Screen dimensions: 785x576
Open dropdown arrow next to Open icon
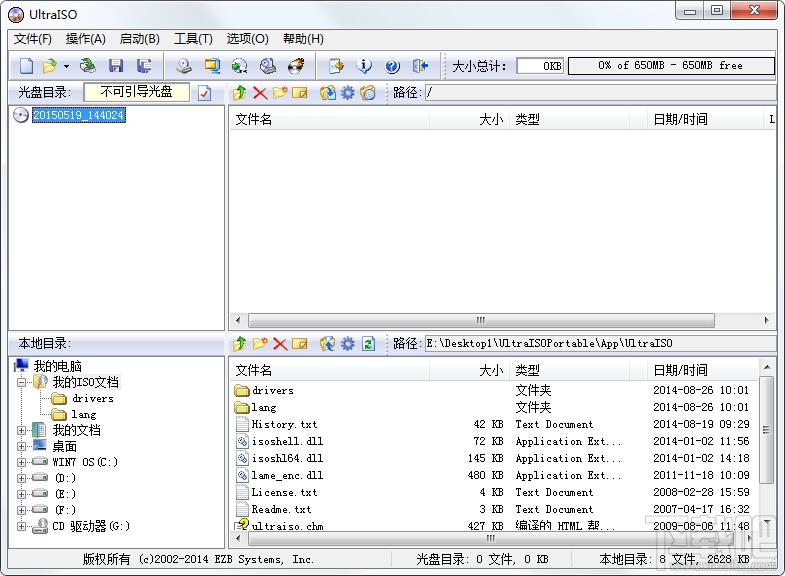coord(66,66)
